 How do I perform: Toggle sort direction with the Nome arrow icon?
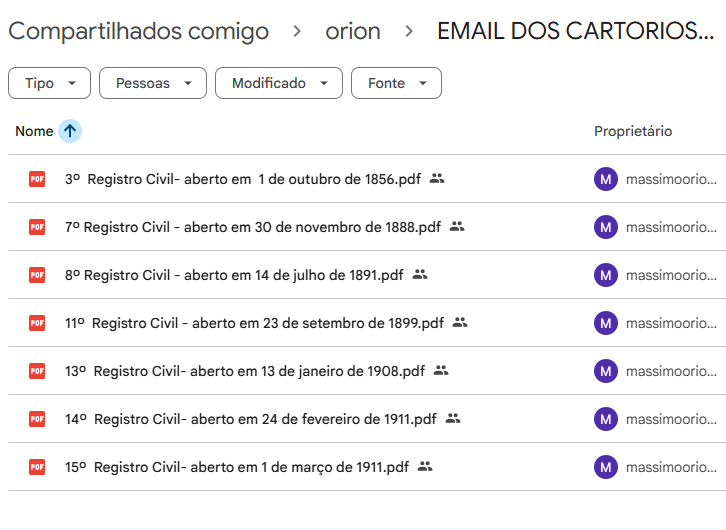tap(69, 131)
